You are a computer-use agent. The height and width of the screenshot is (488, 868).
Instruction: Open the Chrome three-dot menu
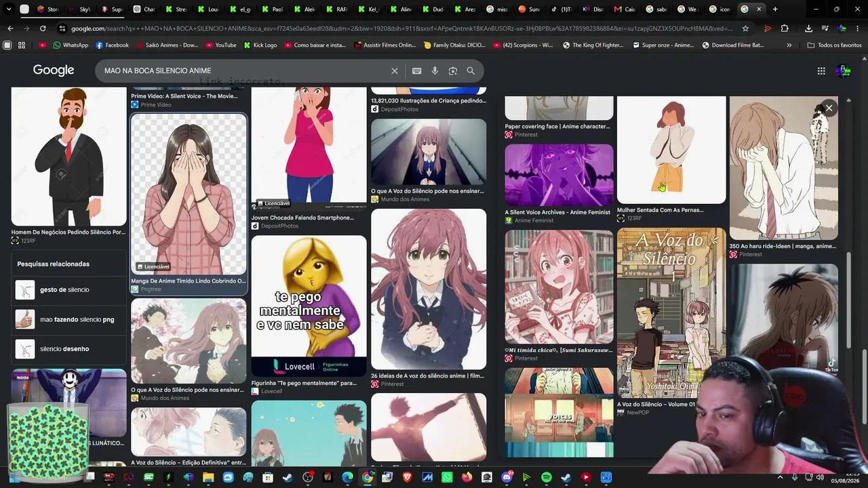point(859,28)
